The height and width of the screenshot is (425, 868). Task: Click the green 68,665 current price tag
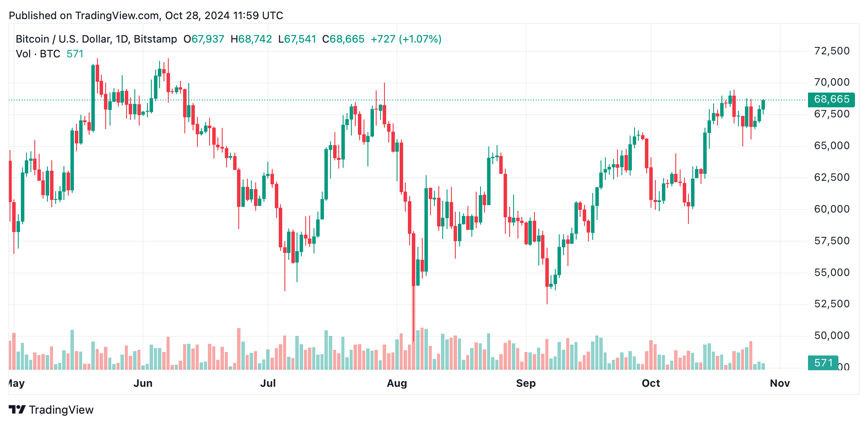(x=831, y=100)
